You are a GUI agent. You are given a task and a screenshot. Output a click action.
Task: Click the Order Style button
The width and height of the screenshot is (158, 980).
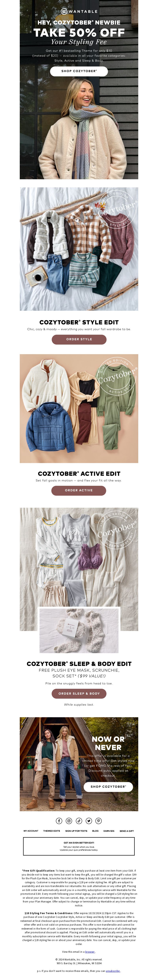(79, 339)
